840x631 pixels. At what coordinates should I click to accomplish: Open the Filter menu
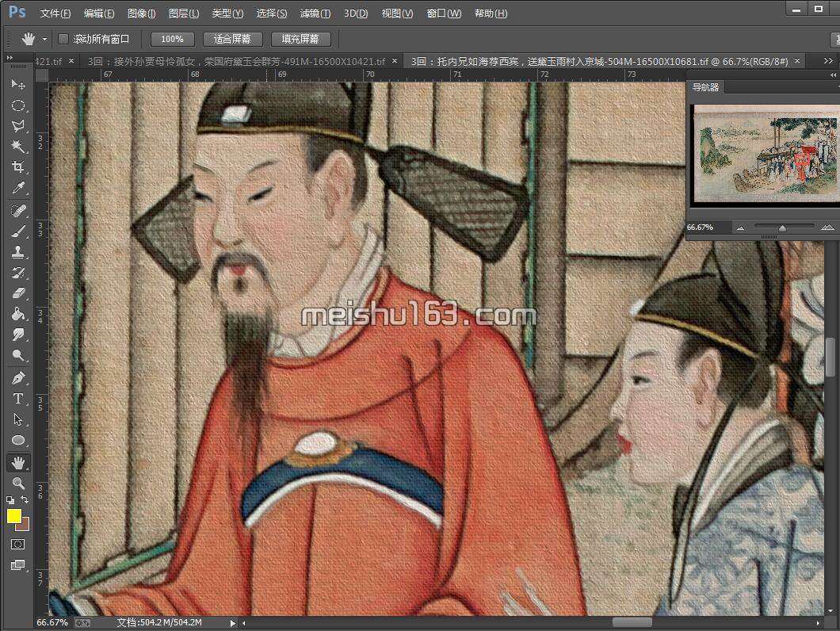tap(315, 13)
